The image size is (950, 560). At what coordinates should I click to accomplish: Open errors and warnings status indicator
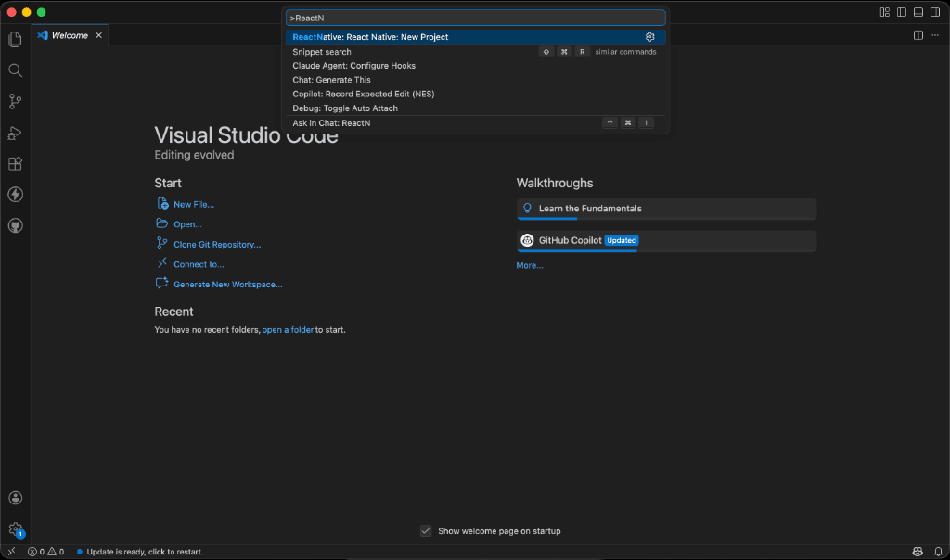[x=45, y=552]
